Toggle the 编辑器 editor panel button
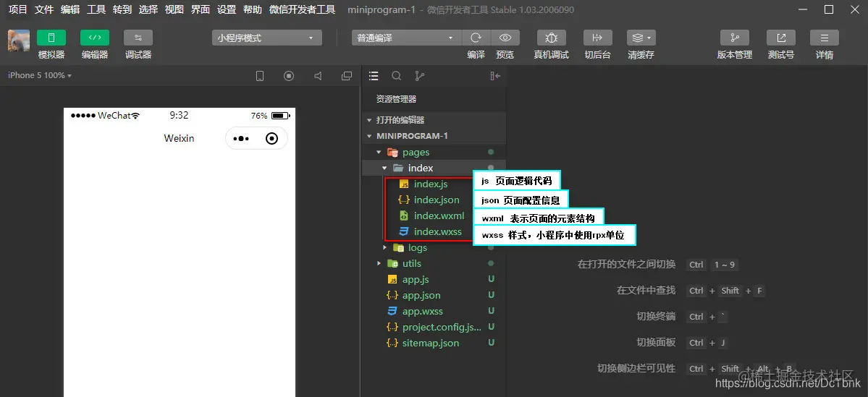 pyautogui.click(x=95, y=38)
